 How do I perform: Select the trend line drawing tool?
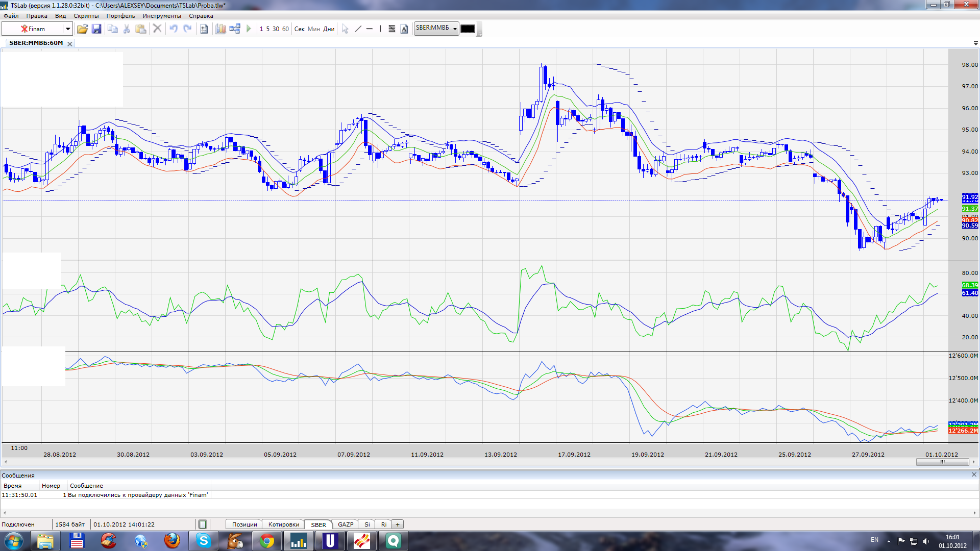(x=358, y=29)
